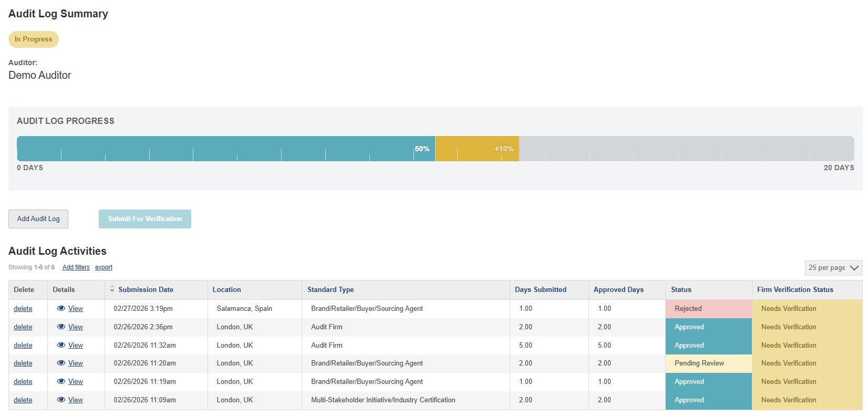This screenshot has width=868, height=417.
Task: Sort by the Status column header
Action: pyautogui.click(x=681, y=289)
